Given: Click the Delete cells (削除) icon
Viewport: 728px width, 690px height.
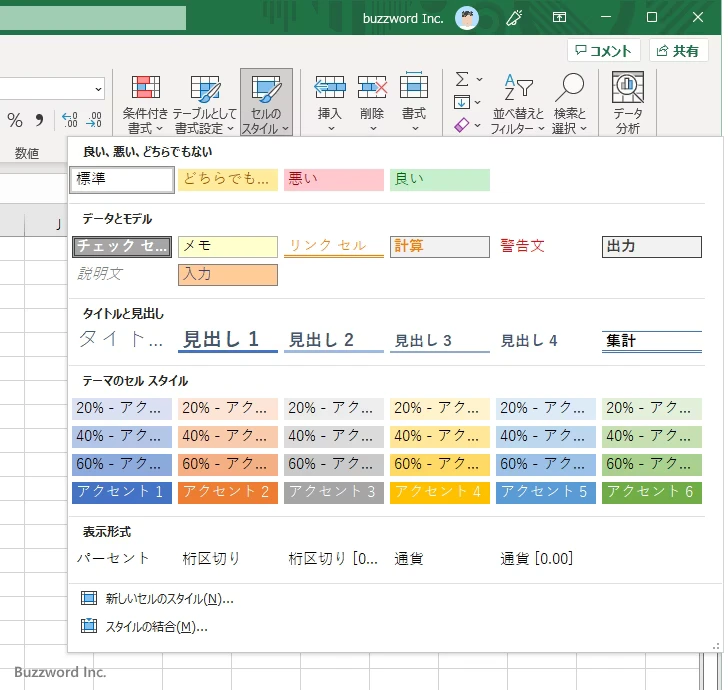Looking at the screenshot, I should coord(372,87).
